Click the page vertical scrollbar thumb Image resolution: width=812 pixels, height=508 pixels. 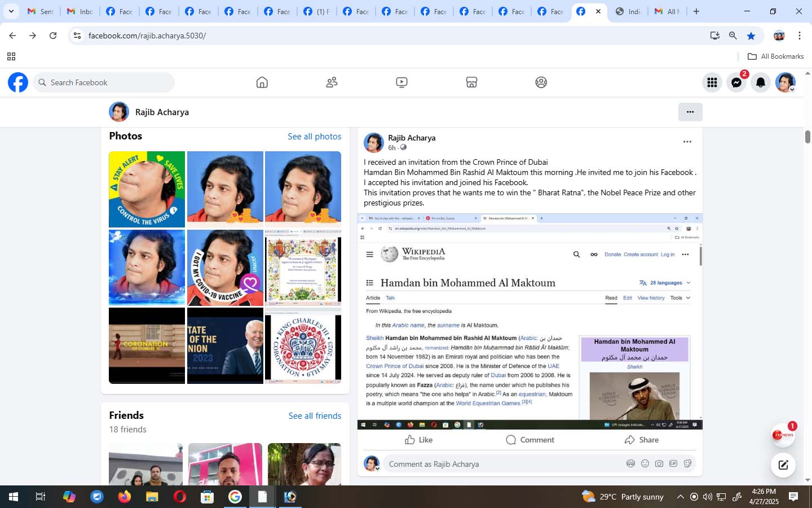(807, 137)
